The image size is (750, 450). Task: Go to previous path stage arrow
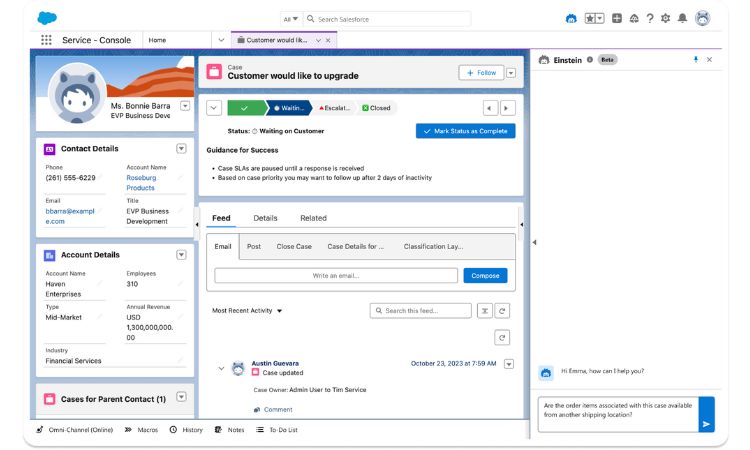pos(490,108)
